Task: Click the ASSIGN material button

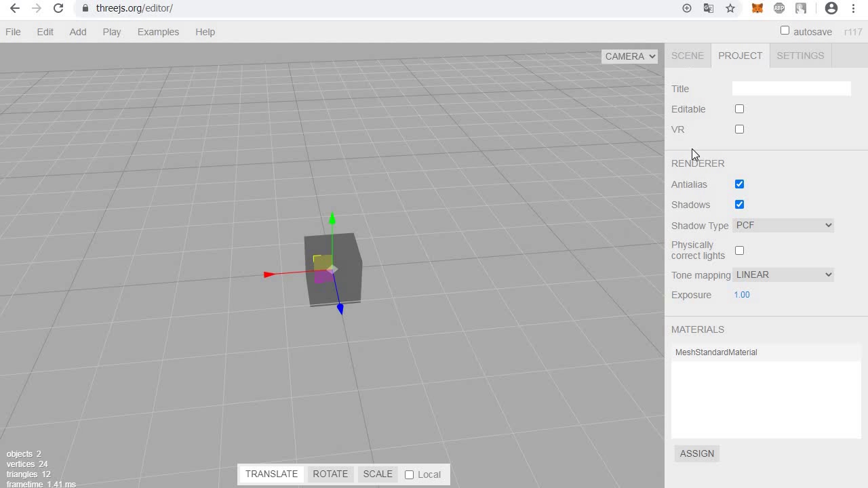Action: [x=697, y=453]
